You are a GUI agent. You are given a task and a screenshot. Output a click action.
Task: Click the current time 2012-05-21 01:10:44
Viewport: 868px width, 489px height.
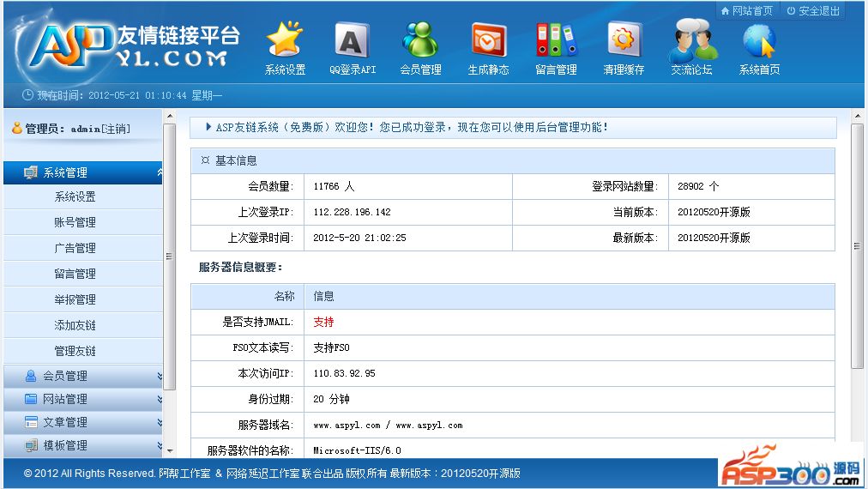tap(137, 95)
